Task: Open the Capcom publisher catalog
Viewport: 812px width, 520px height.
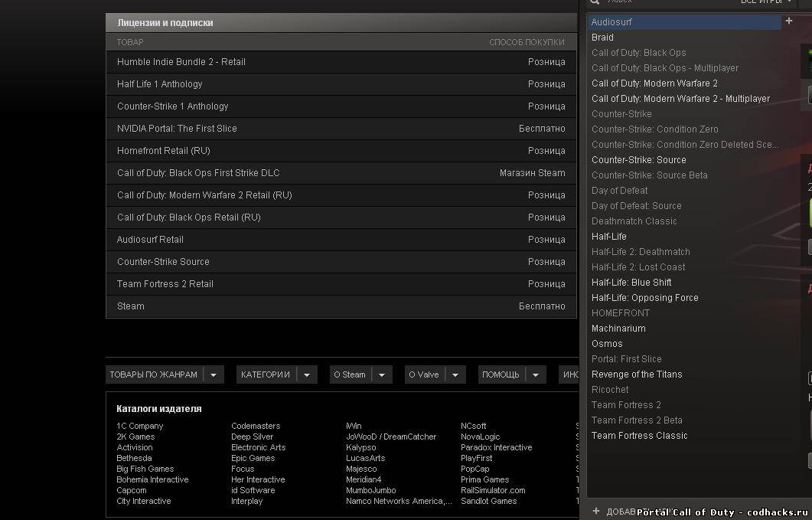Action: click(x=132, y=490)
